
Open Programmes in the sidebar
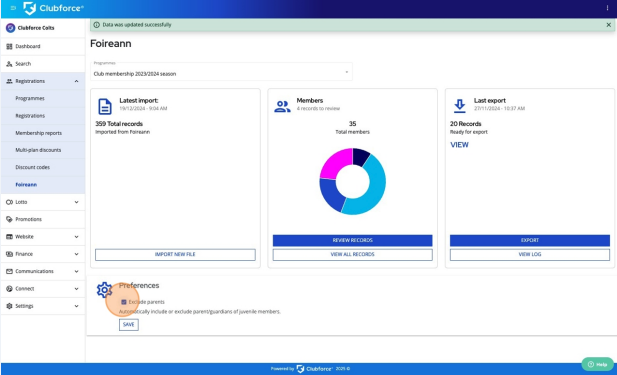30,98
